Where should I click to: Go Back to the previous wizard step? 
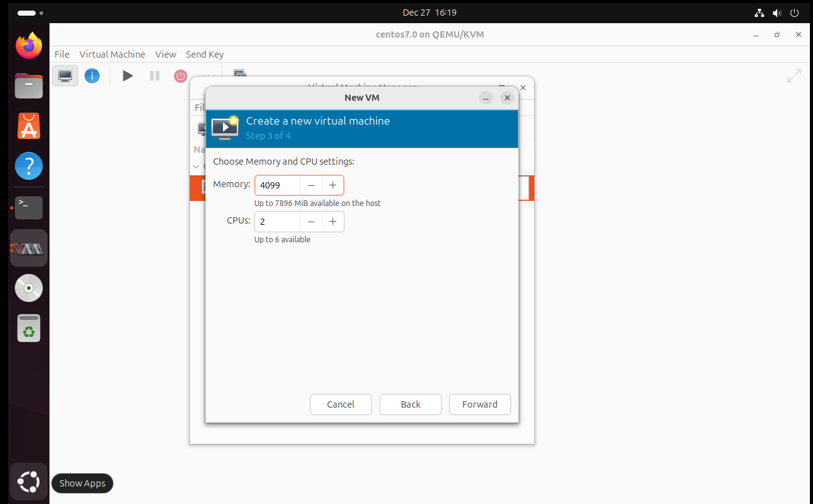pos(410,404)
